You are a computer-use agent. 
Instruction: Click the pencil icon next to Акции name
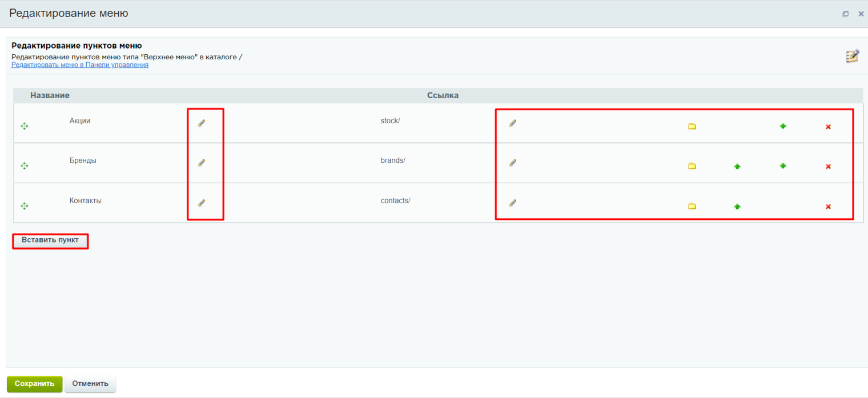202,123
